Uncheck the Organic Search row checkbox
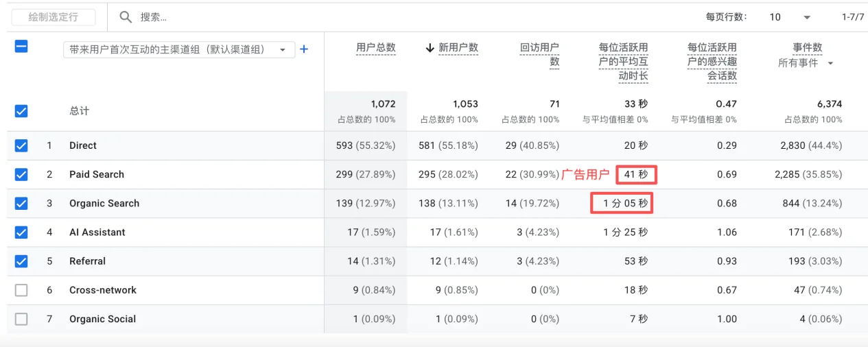The image size is (868, 347). coord(21,203)
